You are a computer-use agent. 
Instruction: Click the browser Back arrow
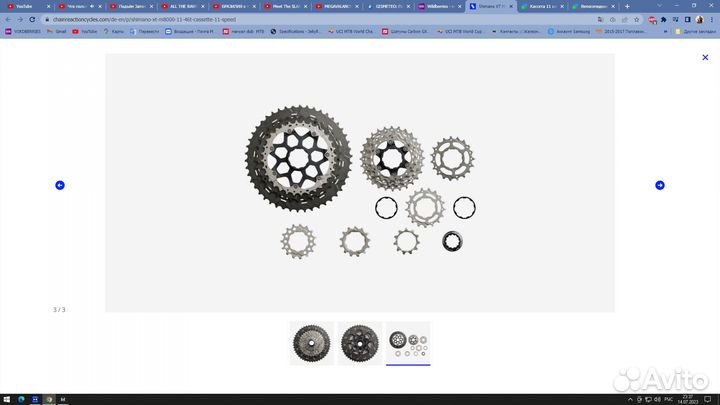tap(8, 20)
